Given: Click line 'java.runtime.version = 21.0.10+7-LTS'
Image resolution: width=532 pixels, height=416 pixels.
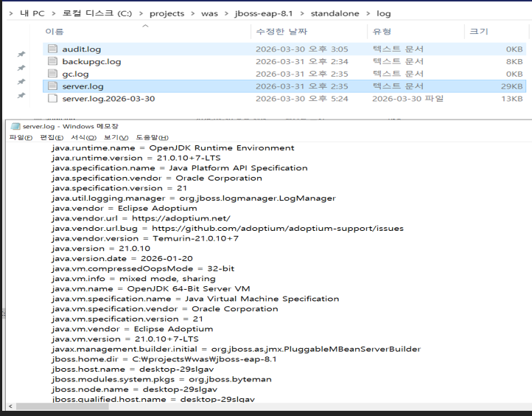Looking at the screenshot, I should coord(136,158).
